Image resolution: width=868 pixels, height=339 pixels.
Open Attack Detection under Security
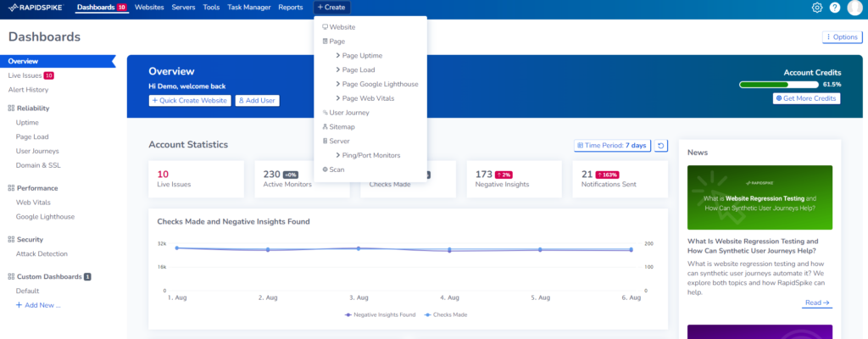pos(42,254)
